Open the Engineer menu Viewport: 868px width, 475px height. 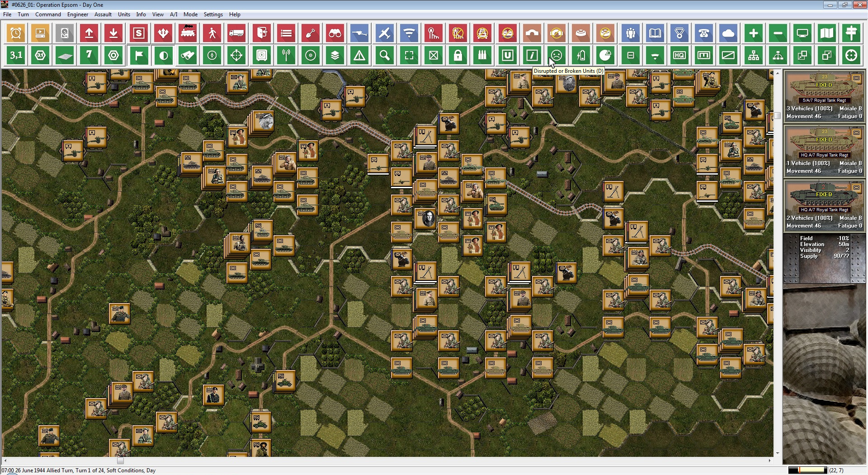(78, 14)
